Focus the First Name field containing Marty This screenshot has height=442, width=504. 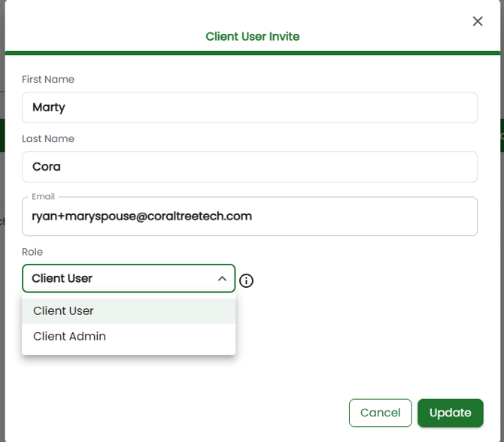pyautogui.click(x=249, y=107)
